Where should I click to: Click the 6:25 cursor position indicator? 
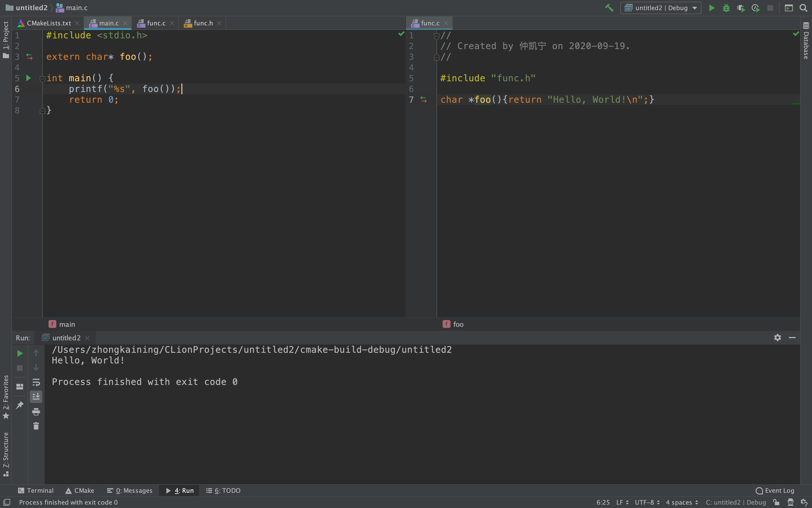tap(603, 502)
